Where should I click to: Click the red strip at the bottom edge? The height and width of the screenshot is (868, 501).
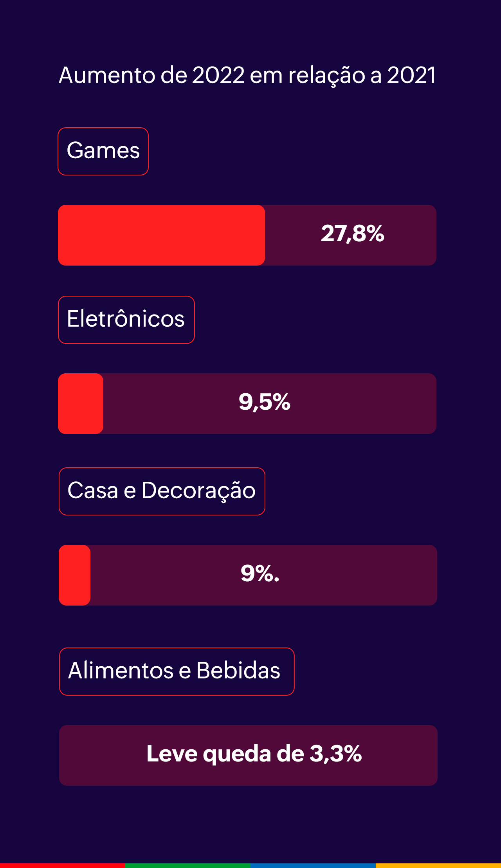click(63, 865)
